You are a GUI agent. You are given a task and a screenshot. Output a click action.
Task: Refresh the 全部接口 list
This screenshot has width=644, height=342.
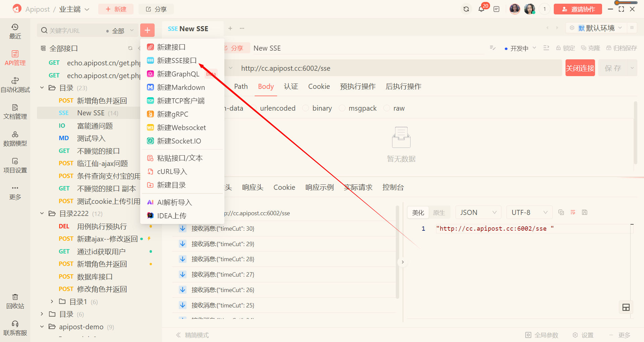coord(130,48)
